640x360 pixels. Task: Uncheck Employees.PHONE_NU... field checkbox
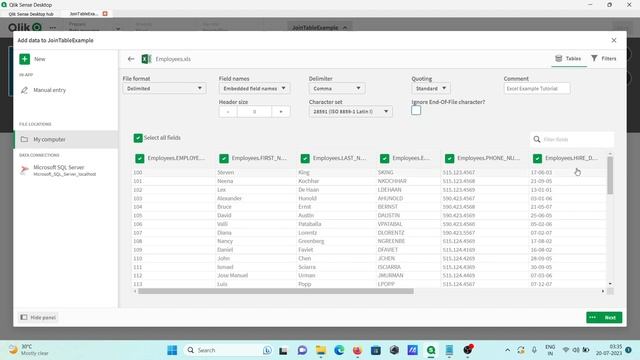coord(449,158)
